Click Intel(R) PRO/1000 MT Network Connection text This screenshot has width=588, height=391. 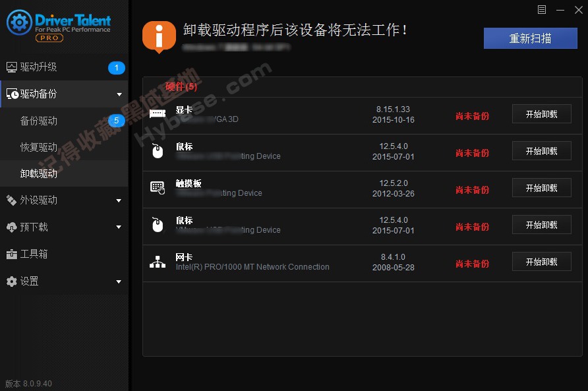(x=252, y=267)
